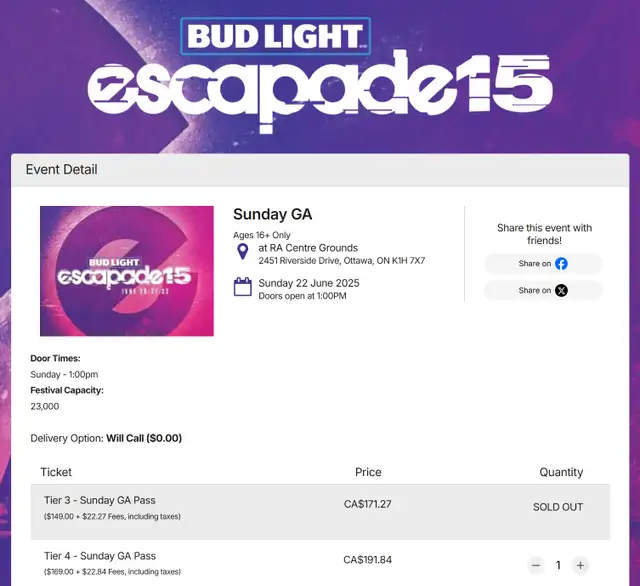
Task: Click the Tier 3 SOLD OUT label
Action: coord(558,507)
